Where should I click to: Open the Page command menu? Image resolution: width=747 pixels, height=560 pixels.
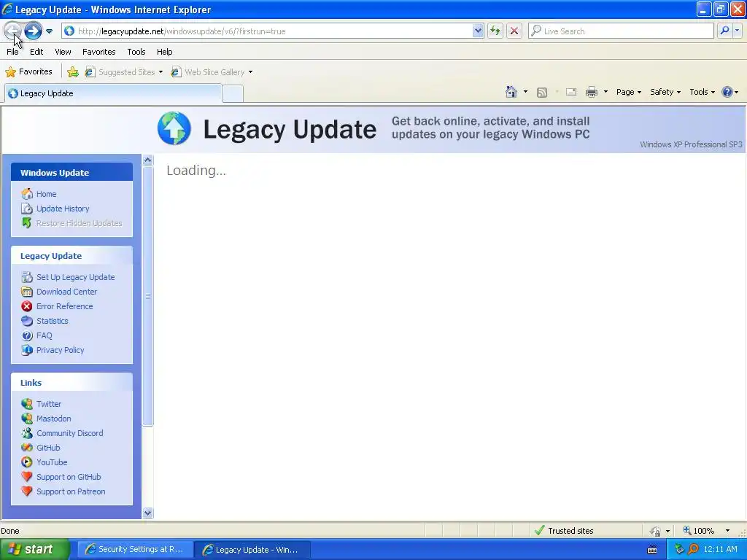pos(628,92)
